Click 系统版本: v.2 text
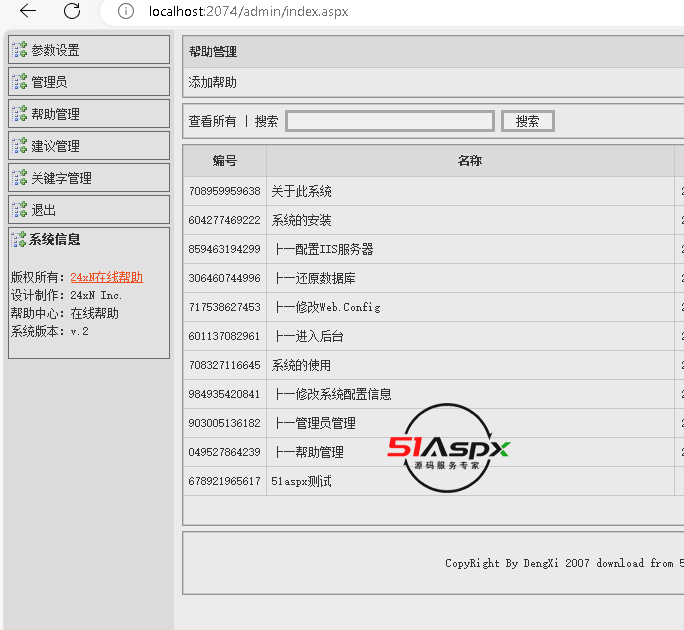The width and height of the screenshot is (684, 630). [50, 331]
